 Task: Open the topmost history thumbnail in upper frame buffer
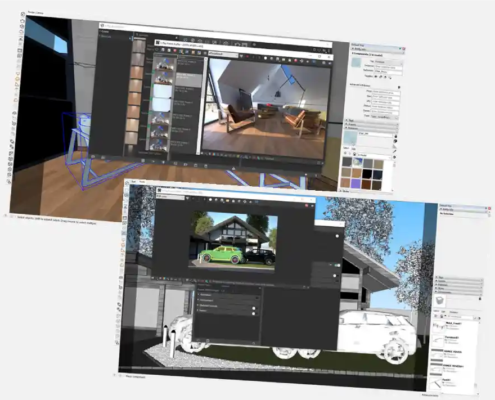(x=164, y=64)
